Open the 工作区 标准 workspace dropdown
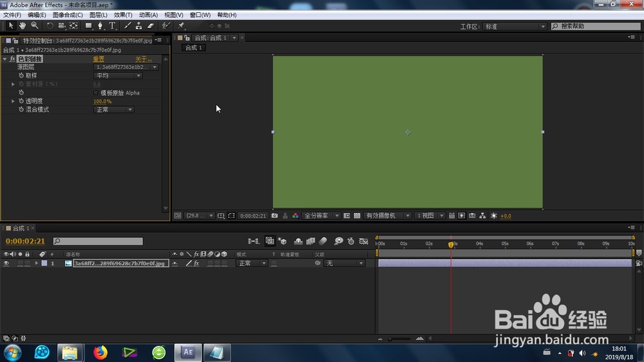 [515, 26]
